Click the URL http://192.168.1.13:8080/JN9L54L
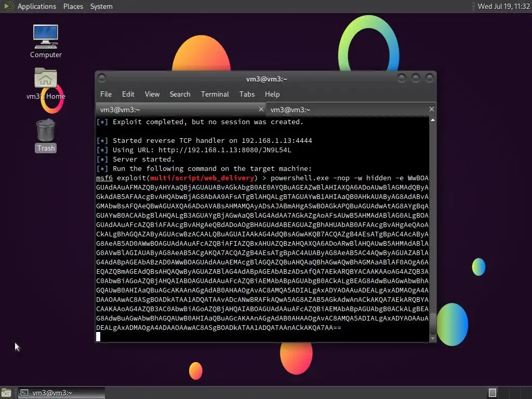The height and width of the screenshot is (399, 532). pyautogui.click(x=224, y=150)
